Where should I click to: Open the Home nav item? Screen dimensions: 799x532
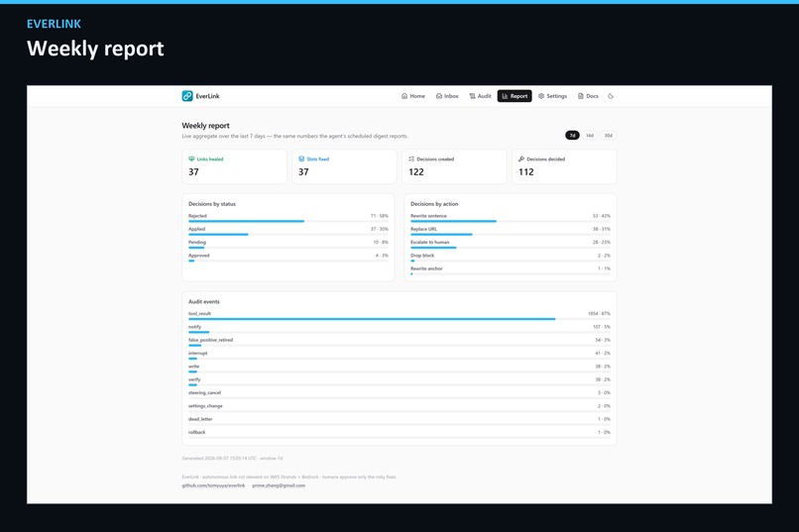point(413,96)
